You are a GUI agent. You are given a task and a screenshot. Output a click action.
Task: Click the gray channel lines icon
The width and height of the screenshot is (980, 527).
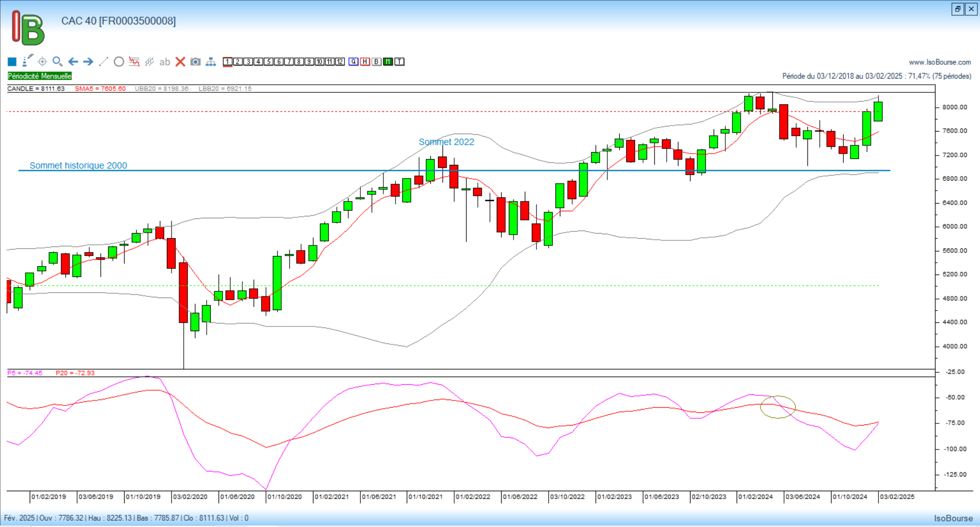coord(150,62)
